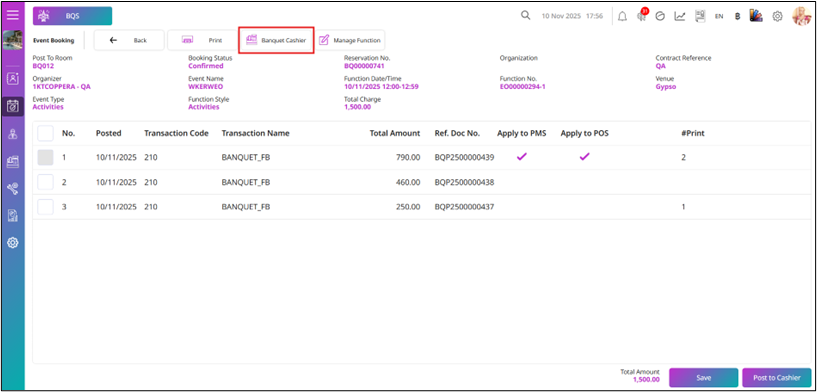
Task: Go back with the Back button
Action: pyautogui.click(x=129, y=40)
